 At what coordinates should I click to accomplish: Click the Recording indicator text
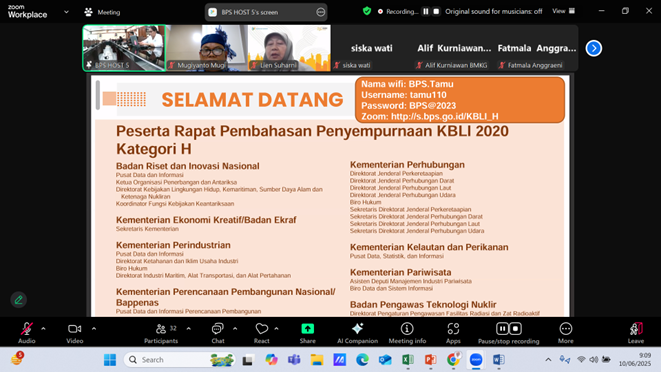(x=402, y=11)
